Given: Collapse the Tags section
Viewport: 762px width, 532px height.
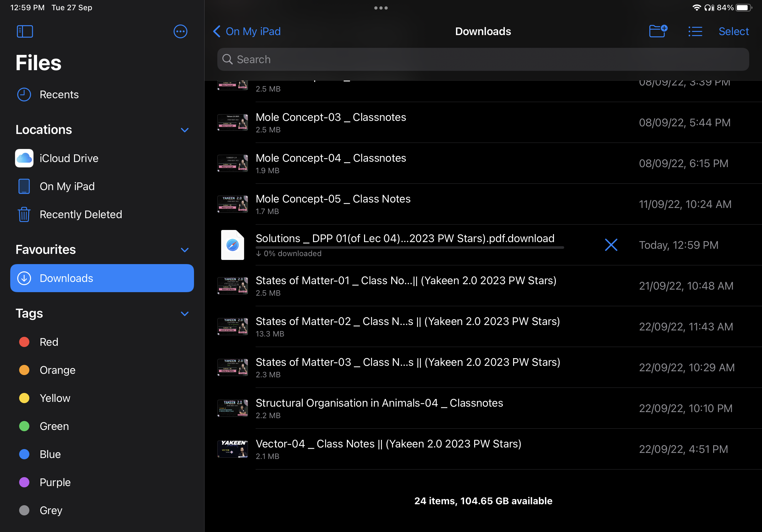Looking at the screenshot, I should coord(184,314).
